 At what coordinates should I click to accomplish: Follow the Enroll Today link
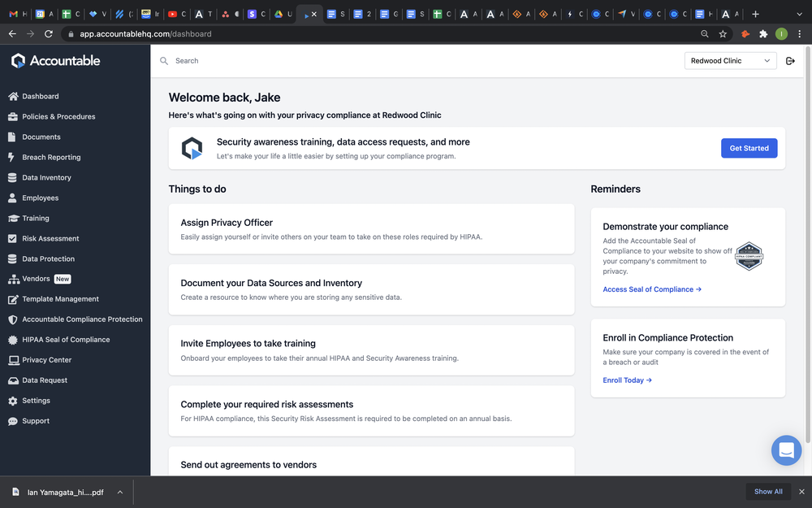pos(627,380)
